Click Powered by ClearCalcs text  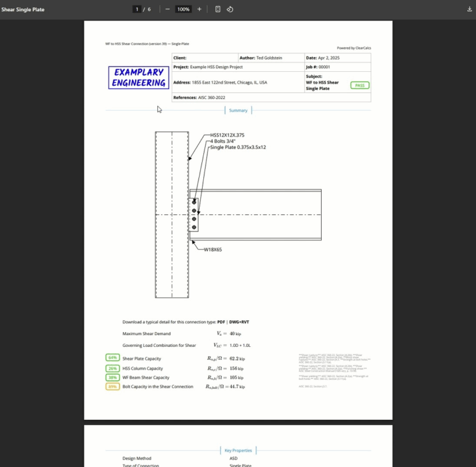click(354, 48)
